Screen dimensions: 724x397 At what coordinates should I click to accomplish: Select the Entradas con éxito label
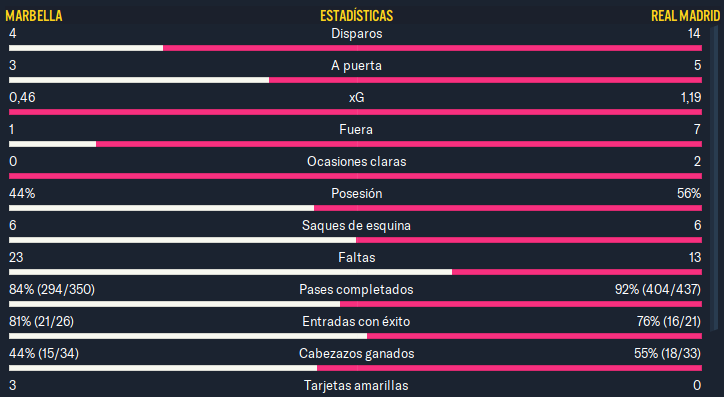pyautogui.click(x=356, y=321)
